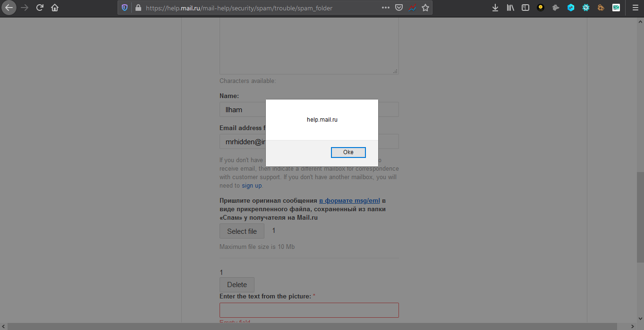The height and width of the screenshot is (330, 644).
Task: Open the Firefox application menu
Action: (635, 8)
